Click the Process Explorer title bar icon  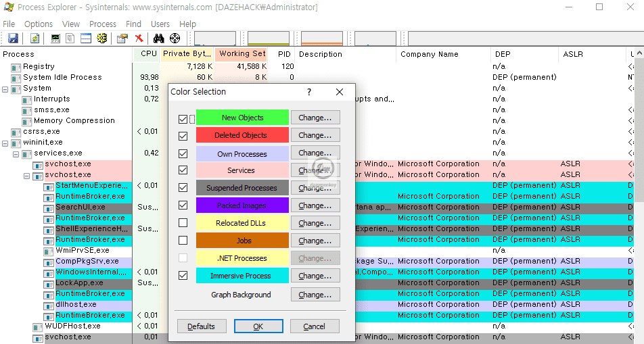tap(9, 7)
